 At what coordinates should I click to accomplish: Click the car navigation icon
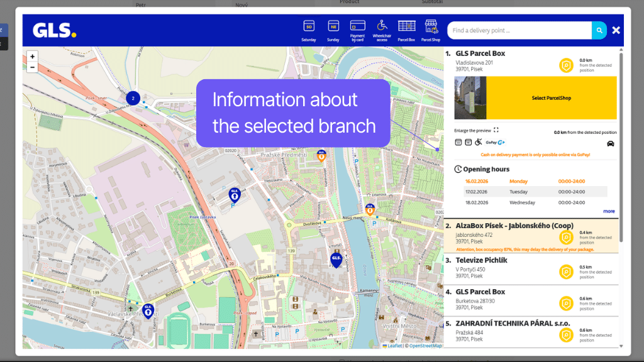[611, 143]
